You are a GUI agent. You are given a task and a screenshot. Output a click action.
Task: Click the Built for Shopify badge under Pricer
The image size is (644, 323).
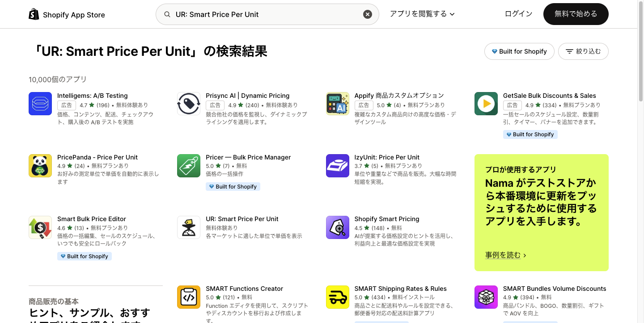point(233,187)
